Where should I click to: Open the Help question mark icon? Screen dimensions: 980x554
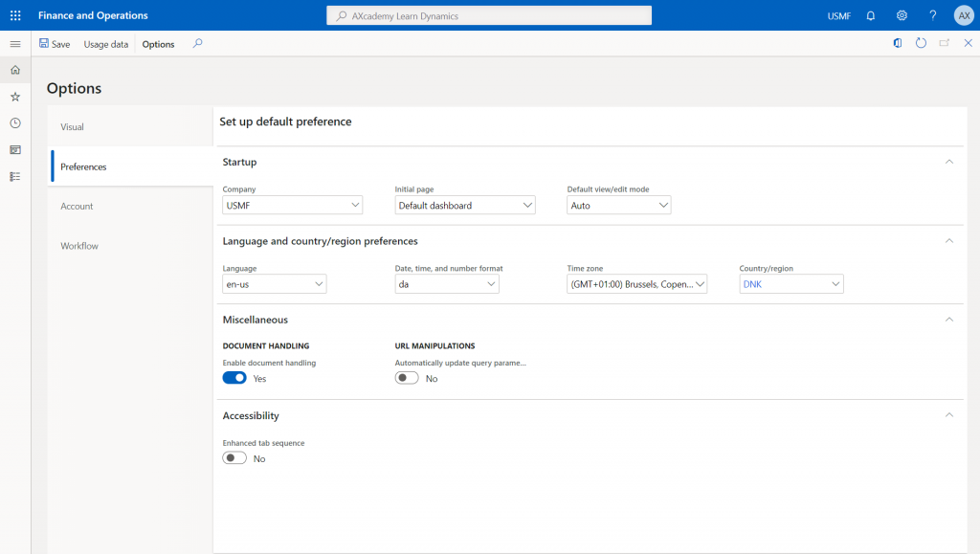pos(932,15)
